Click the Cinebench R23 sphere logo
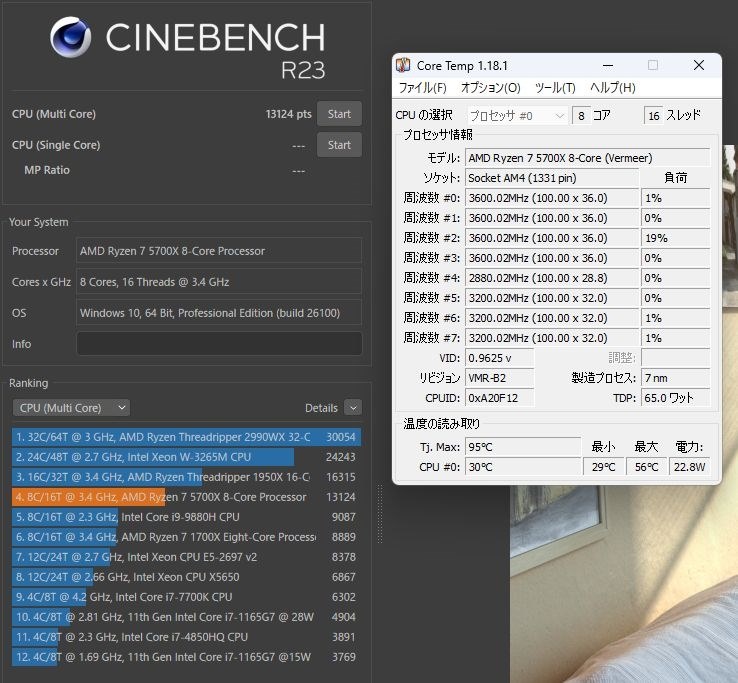The width and height of the screenshot is (738, 683). click(71, 37)
